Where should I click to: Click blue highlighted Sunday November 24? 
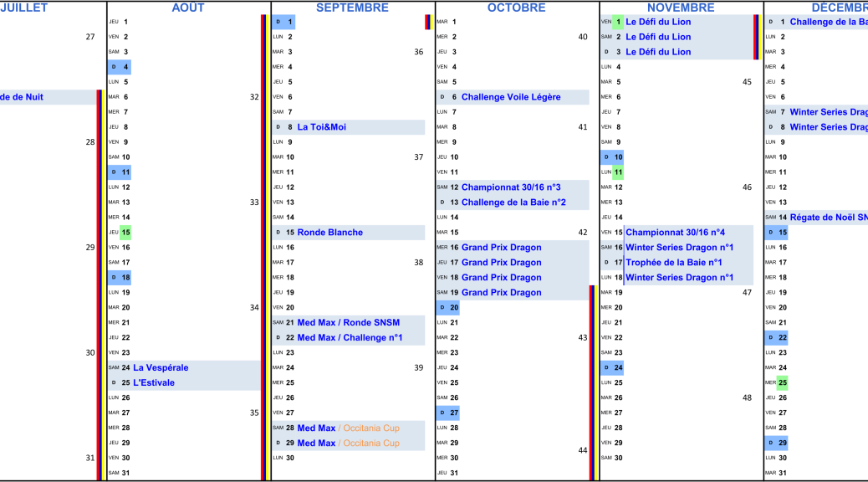(612, 368)
